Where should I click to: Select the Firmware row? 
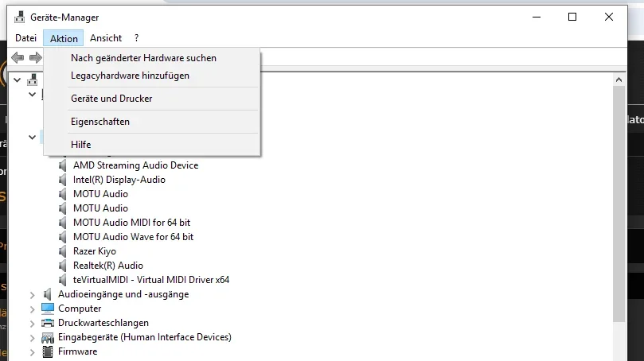(78, 351)
